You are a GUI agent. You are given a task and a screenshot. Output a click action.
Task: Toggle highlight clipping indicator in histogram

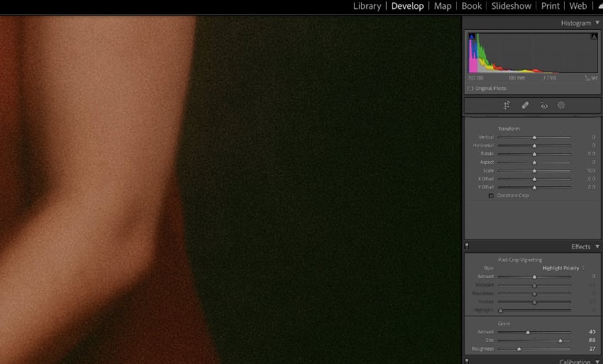pyautogui.click(x=594, y=37)
